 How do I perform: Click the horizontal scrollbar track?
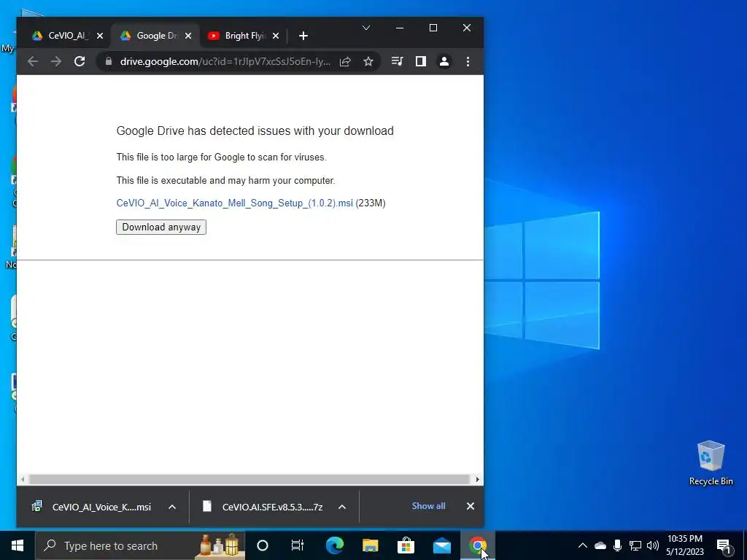[x=249, y=480]
